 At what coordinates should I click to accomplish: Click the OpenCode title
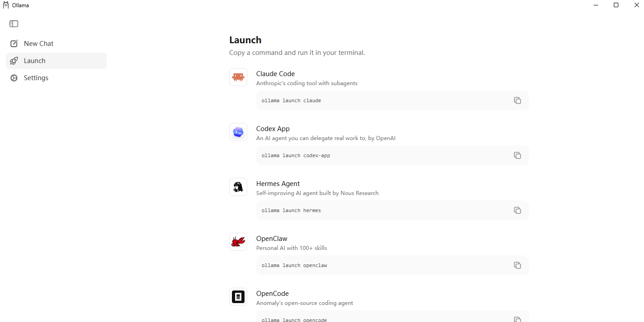click(272, 294)
